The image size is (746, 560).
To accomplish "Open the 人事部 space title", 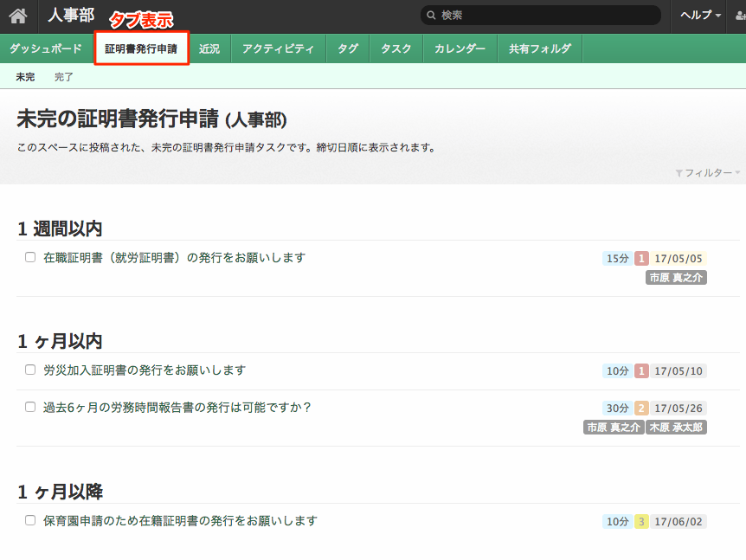I will pos(71,16).
